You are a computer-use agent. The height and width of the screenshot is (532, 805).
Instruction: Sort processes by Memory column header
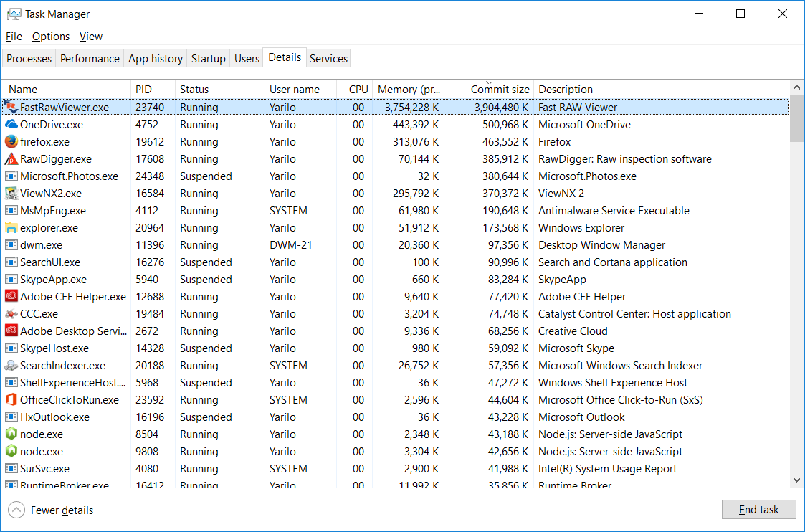[409, 90]
